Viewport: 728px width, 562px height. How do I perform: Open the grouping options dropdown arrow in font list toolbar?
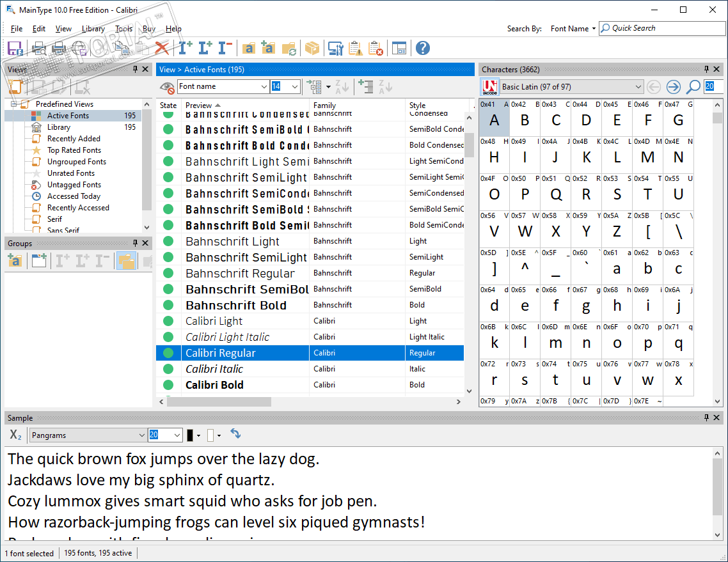[328, 87]
